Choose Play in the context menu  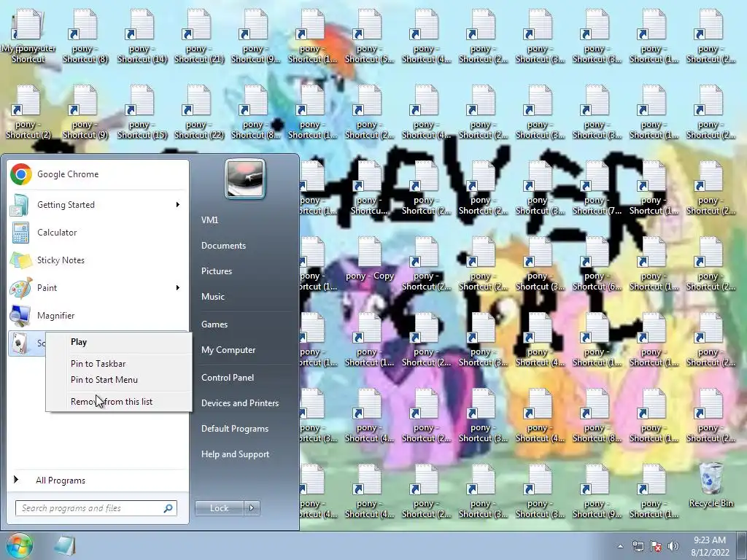pyautogui.click(x=119, y=342)
